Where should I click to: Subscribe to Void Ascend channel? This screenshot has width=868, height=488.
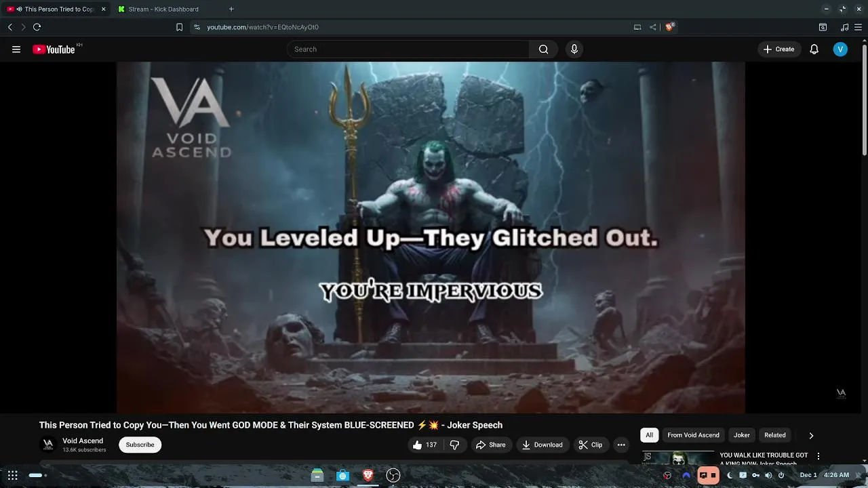click(x=140, y=445)
